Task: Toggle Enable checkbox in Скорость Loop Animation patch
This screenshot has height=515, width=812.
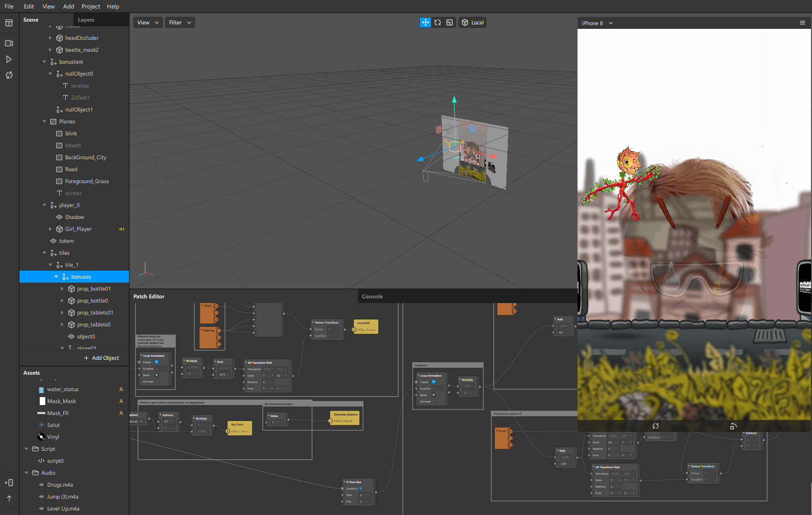Action: coord(433,382)
